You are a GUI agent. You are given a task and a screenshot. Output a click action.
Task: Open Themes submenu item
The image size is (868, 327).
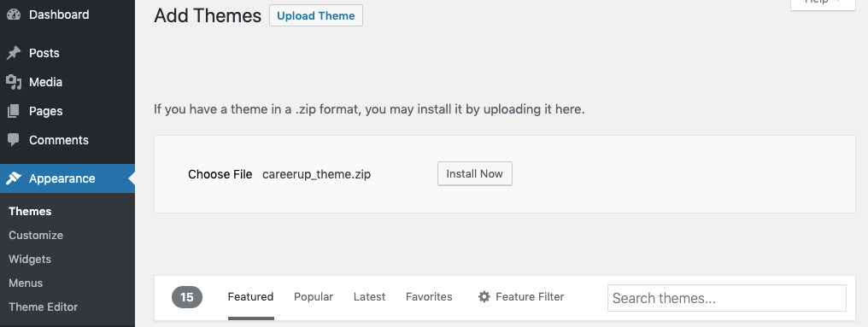tap(30, 212)
